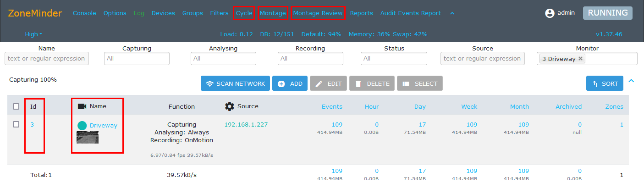The width and height of the screenshot is (644, 194).
Task: Focus the Name filter text field
Action: click(47, 58)
